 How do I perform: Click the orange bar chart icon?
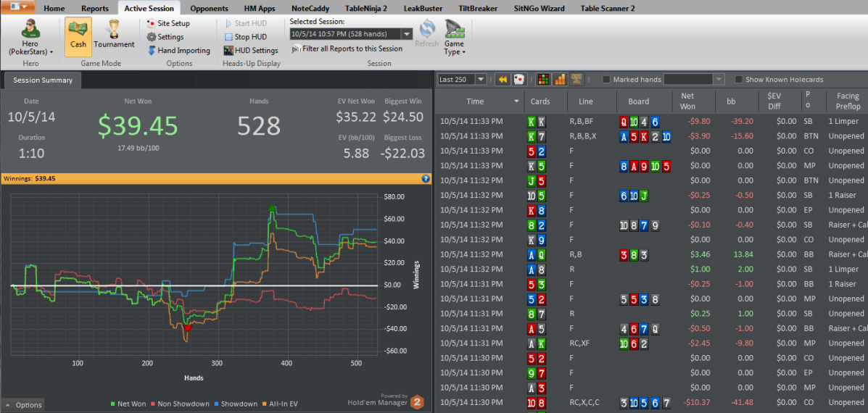click(x=560, y=79)
